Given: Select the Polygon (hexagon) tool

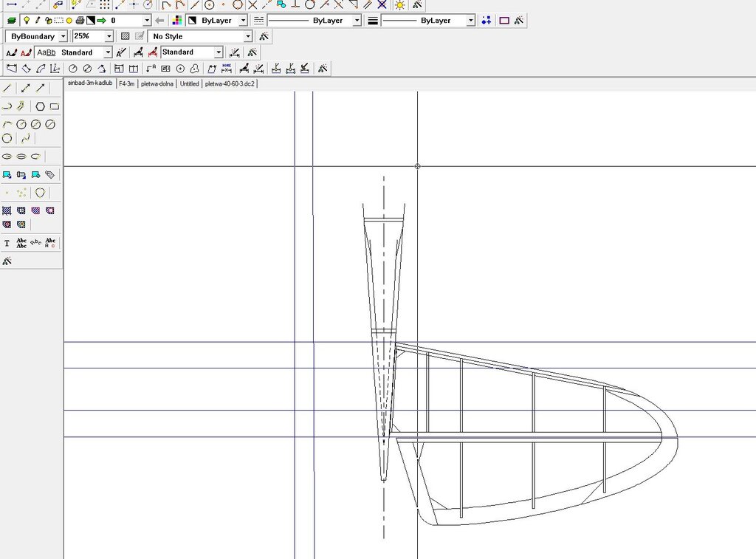Looking at the screenshot, I should tap(41, 106).
